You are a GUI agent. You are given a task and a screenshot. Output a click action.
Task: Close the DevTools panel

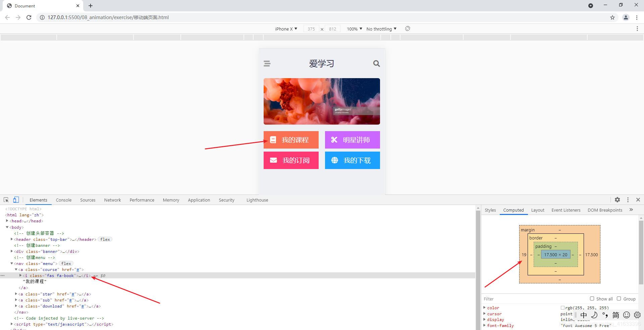coord(638,200)
